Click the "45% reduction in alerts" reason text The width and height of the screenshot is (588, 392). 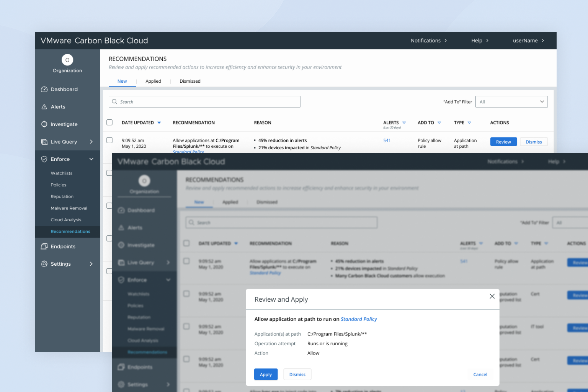tap(283, 140)
